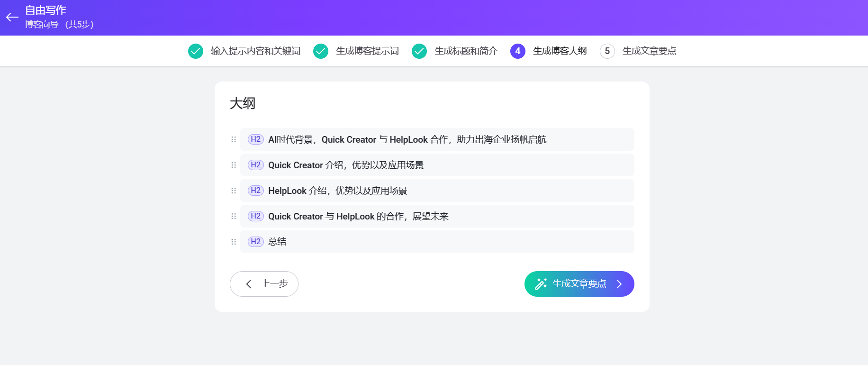Click drag handle for Quick Creator 介绍 row

tap(234, 165)
